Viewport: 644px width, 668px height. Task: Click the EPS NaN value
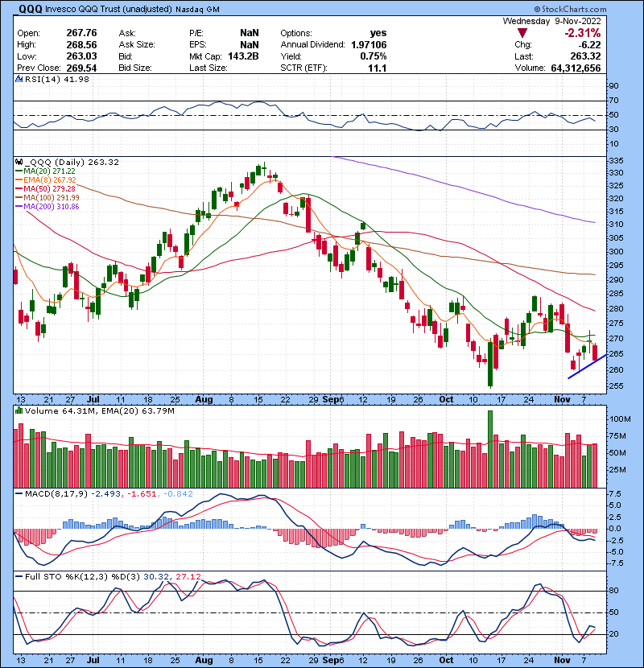pos(250,44)
